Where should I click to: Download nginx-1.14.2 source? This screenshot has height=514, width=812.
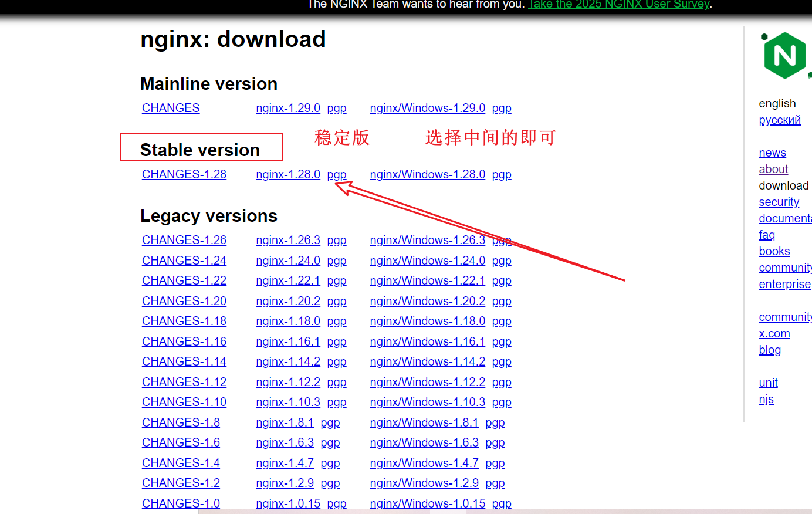pos(288,361)
